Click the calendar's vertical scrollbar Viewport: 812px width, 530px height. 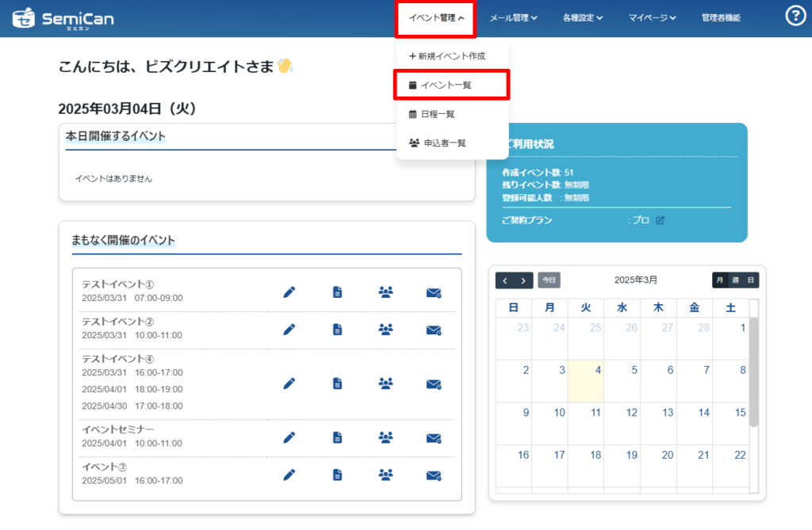753,372
